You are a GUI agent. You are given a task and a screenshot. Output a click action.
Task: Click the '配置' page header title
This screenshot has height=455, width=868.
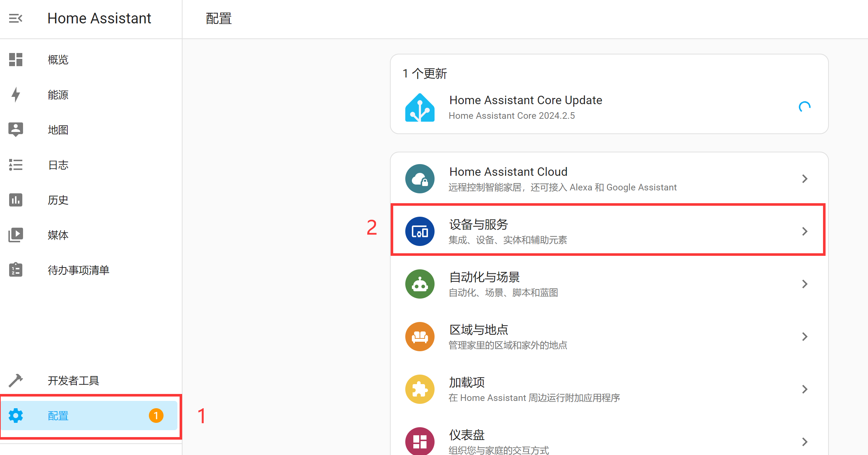point(219,18)
